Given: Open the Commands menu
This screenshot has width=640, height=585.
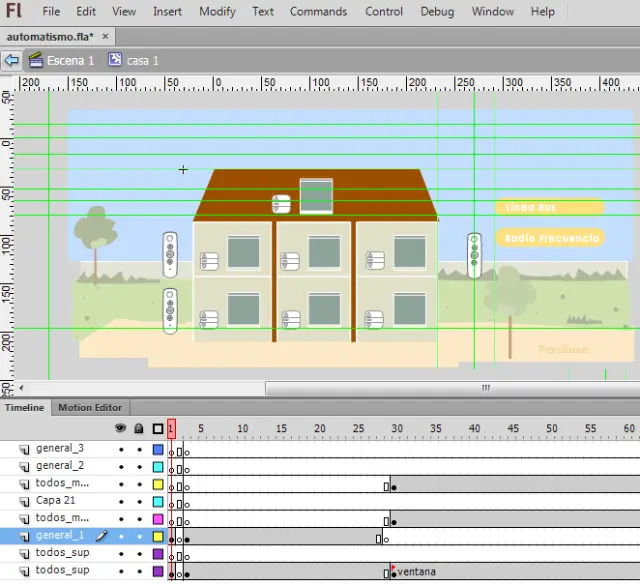Looking at the screenshot, I should [318, 12].
